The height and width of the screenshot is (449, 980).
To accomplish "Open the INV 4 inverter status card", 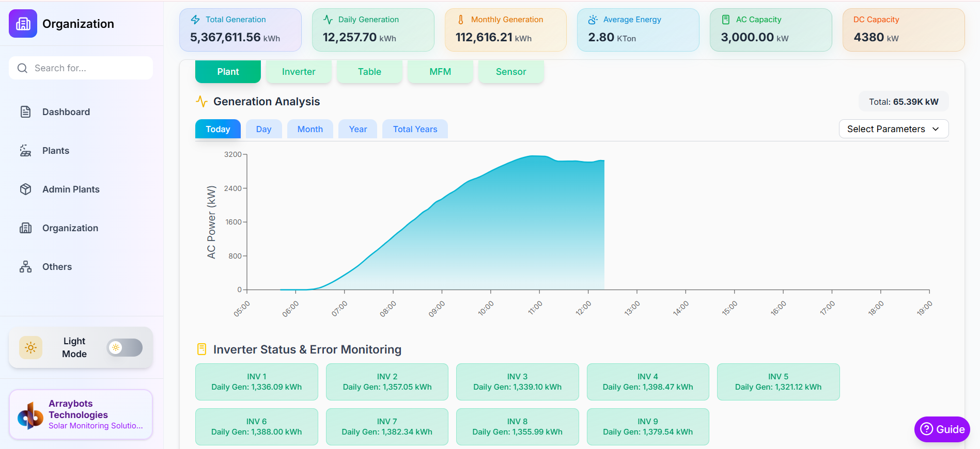I will pyautogui.click(x=648, y=382).
